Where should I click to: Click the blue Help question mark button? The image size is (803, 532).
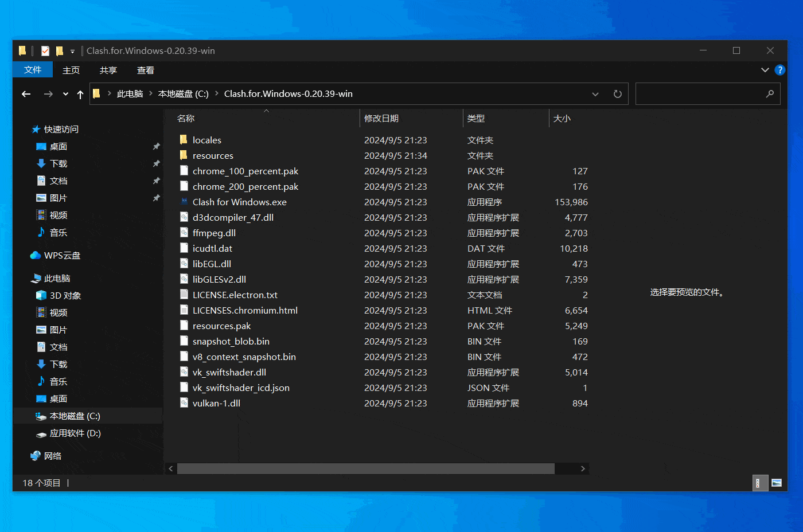point(779,70)
